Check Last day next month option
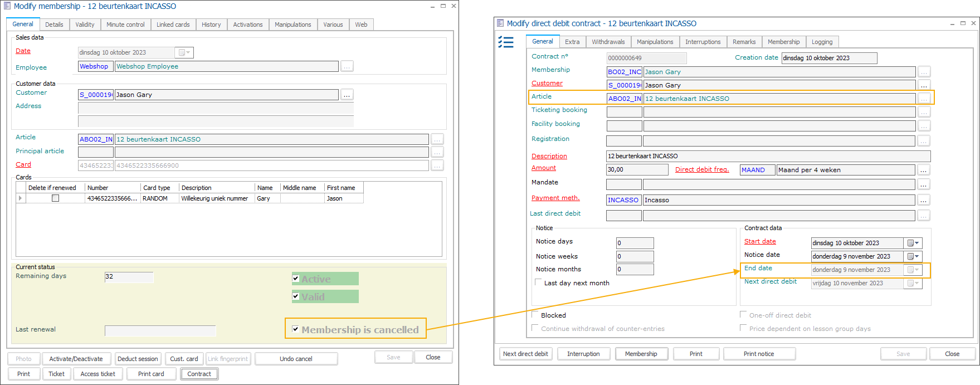 pyautogui.click(x=538, y=282)
